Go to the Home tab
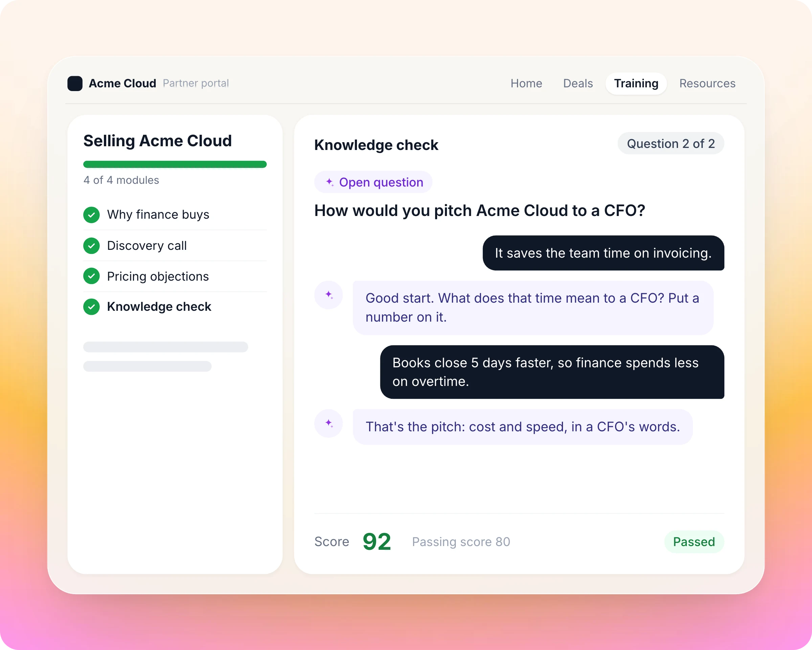 click(526, 83)
